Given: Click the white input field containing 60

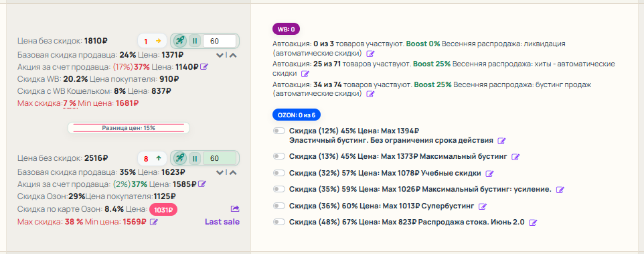Looking at the screenshot, I should 220,41.
